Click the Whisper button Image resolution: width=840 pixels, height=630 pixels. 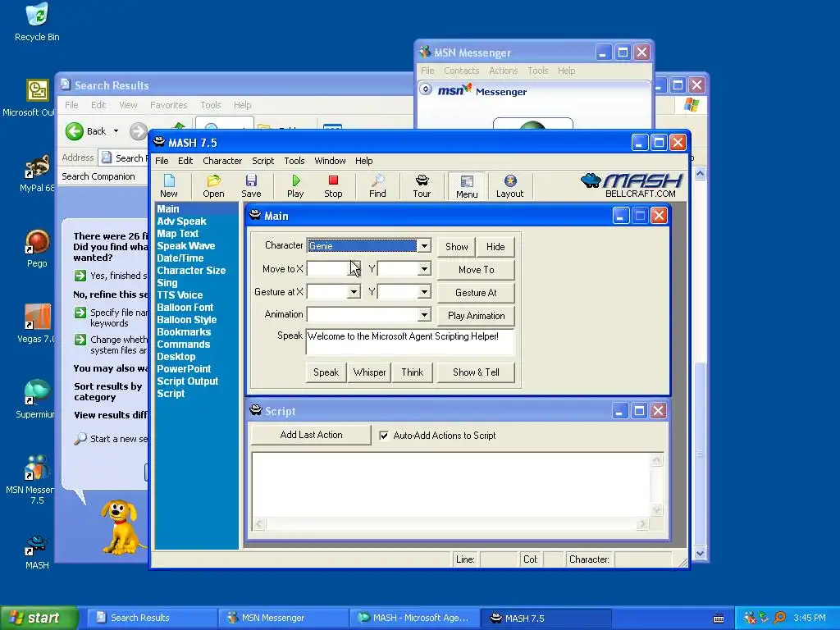tap(370, 372)
